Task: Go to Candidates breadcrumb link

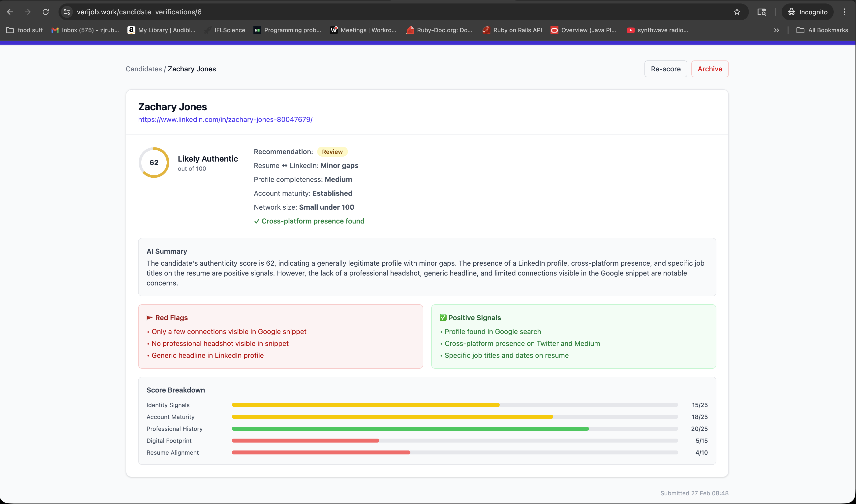Action: [144, 69]
